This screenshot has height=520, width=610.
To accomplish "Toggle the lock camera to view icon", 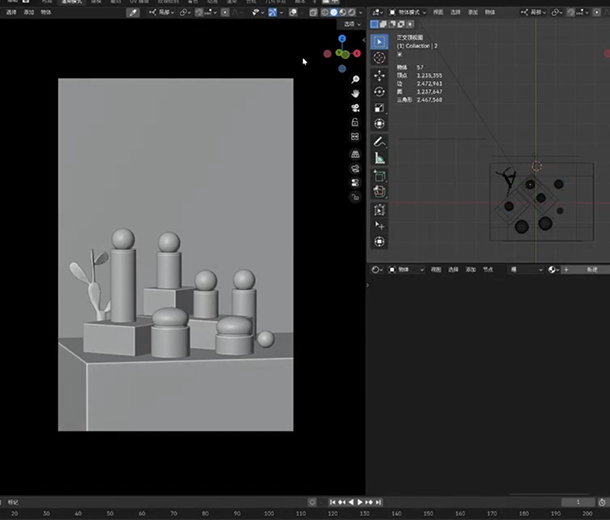I will [356, 122].
